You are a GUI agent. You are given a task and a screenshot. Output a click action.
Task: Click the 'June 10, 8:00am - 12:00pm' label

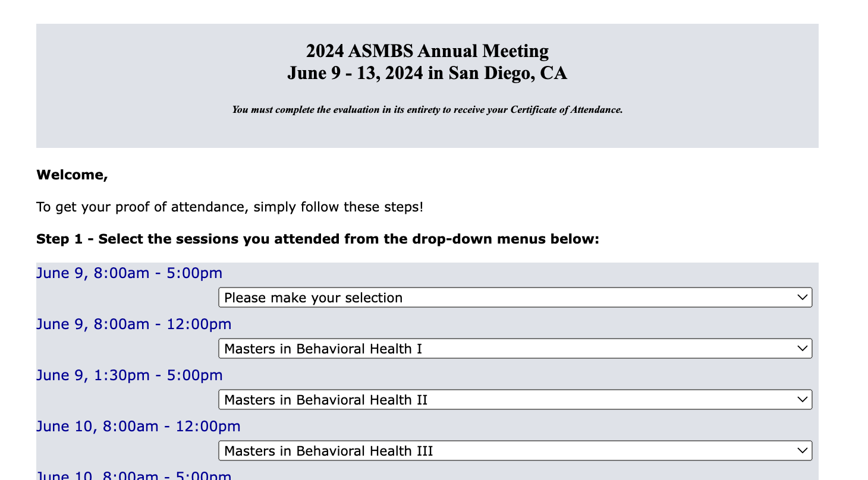click(x=139, y=427)
